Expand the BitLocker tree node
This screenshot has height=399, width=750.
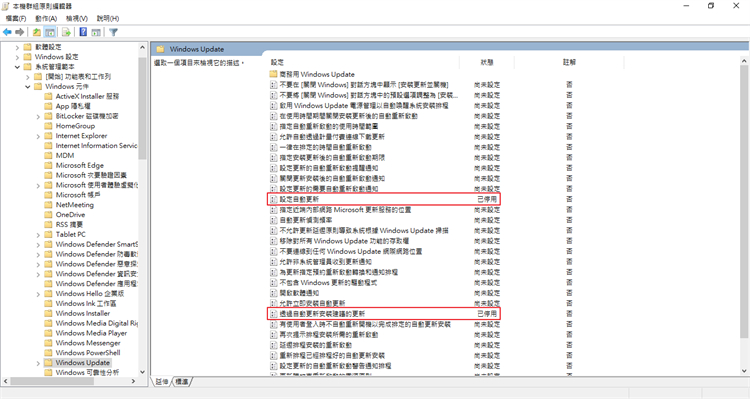pos(38,116)
